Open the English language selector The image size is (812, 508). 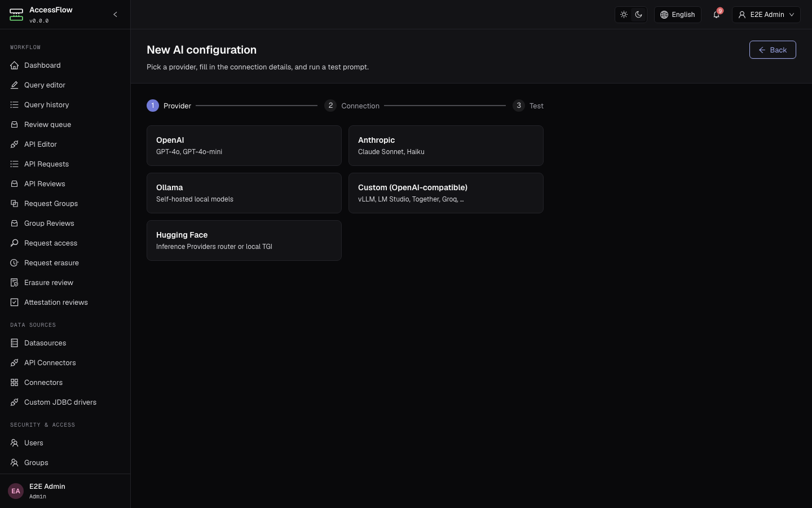click(677, 15)
